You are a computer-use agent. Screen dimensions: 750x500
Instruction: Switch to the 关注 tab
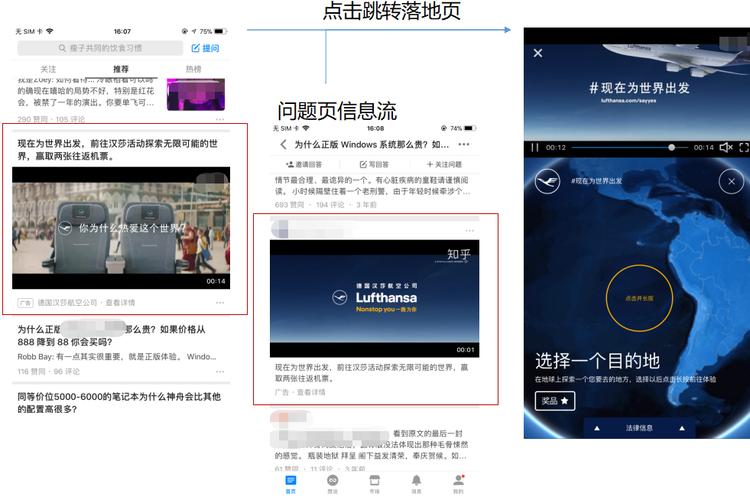tap(48, 69)
